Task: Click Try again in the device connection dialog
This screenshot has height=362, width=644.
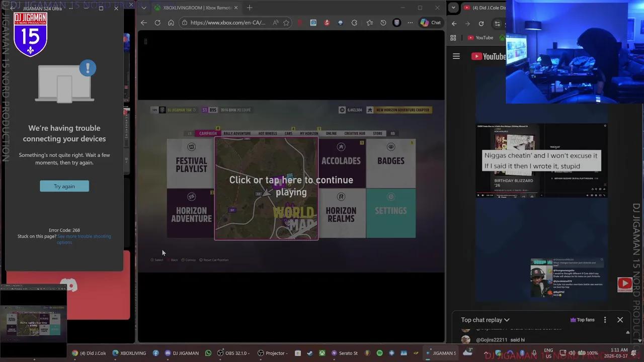Action: (64, 186)
